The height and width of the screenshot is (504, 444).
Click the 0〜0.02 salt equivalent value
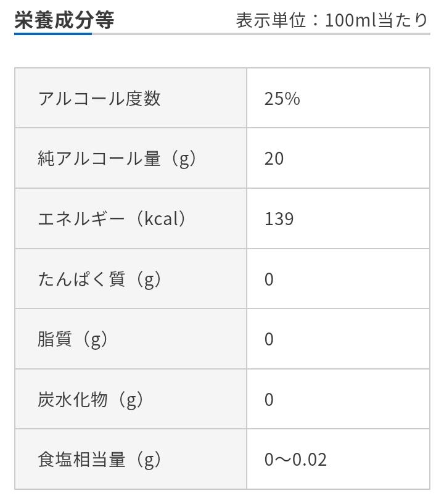295,460
